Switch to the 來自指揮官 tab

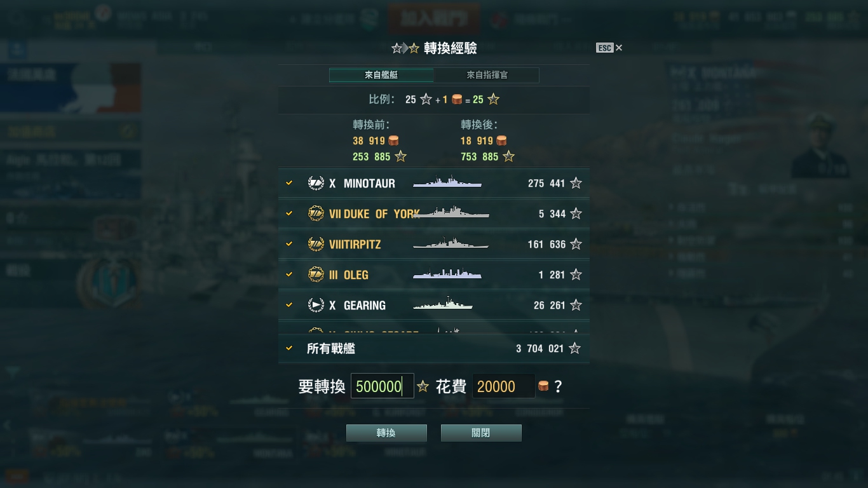pos(487,75)
